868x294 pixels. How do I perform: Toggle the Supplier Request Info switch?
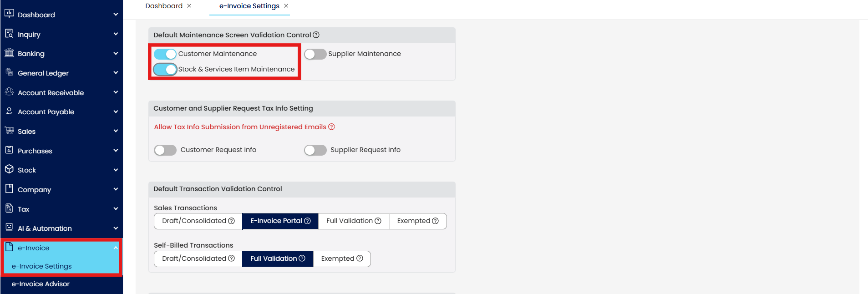(315, 150)
